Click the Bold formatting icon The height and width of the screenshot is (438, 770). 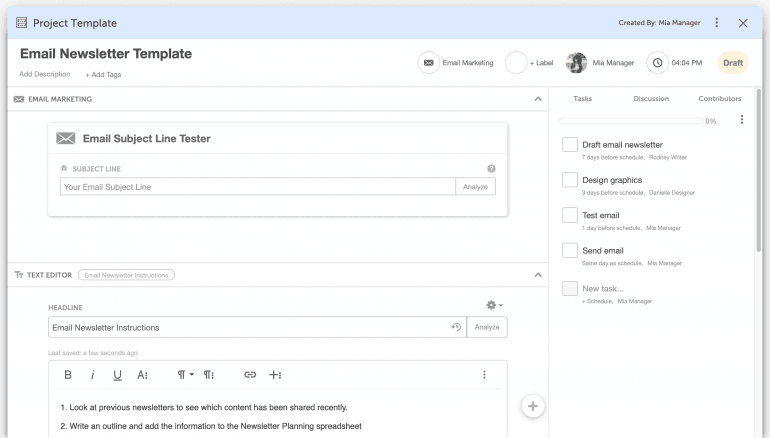point(68,375)
